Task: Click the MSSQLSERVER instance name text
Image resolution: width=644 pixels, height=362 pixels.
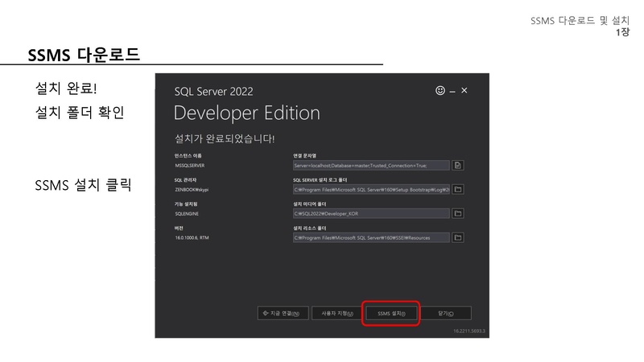Action: pos(191,165)
